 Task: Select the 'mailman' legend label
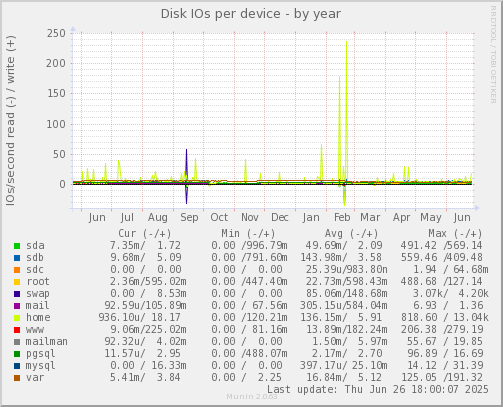pyautogui.click(x=47, y=342)
